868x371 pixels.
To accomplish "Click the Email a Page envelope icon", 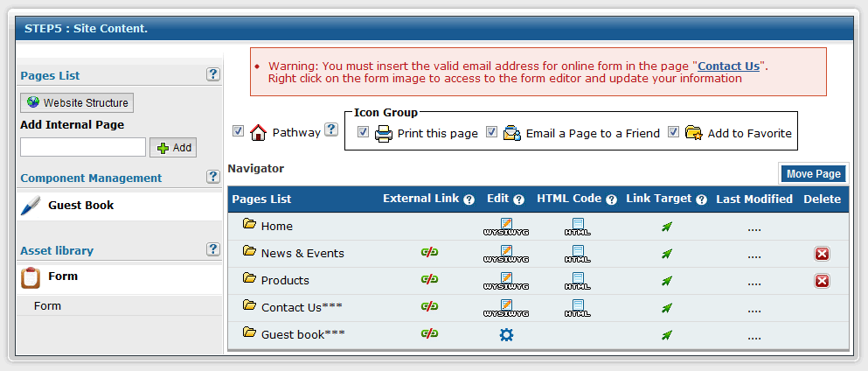I will point(512,134).
